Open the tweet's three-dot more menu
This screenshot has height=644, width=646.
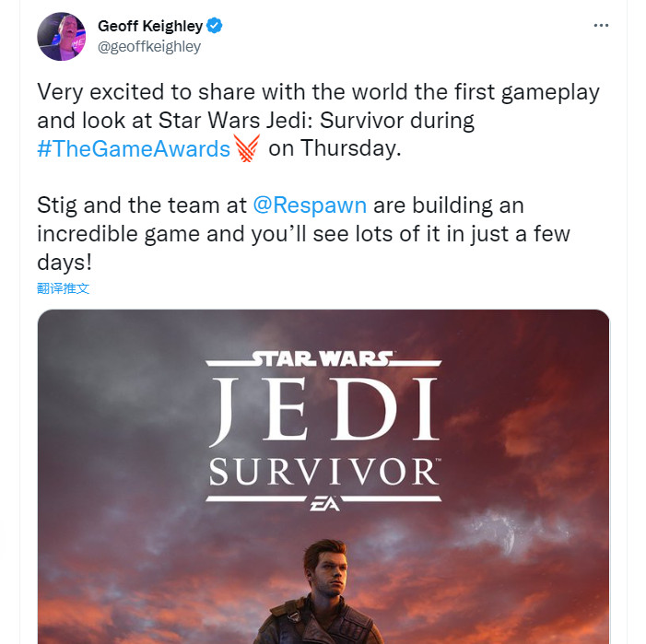pyautogui.click(x=601, y=27)
